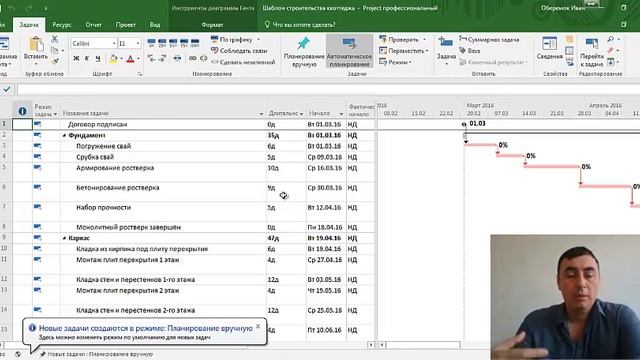Click the Веха milestone button
This screenshot has height=360, width=640.
(469, 51)
